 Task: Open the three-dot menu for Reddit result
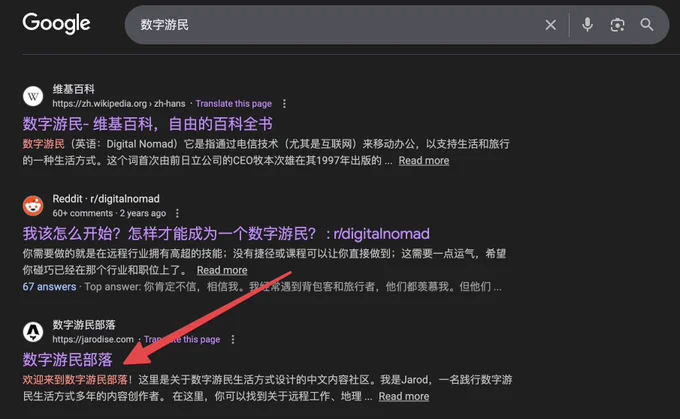177,213
